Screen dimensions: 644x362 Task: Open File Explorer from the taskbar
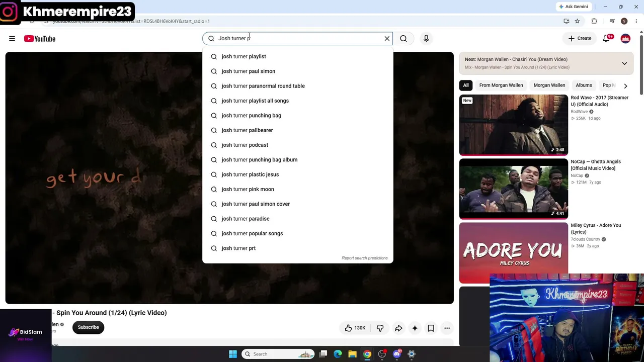[352, 354]
